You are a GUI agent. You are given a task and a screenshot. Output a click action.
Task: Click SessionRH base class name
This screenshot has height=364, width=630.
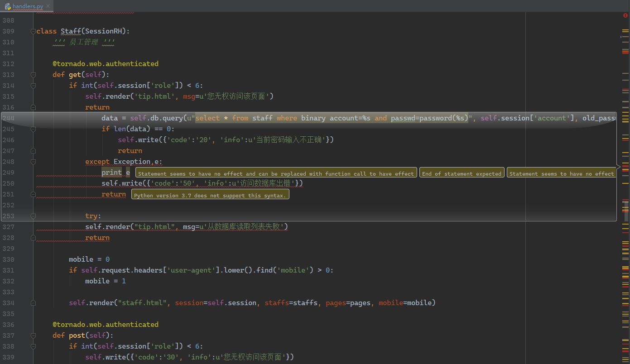(x=104, y=31)
